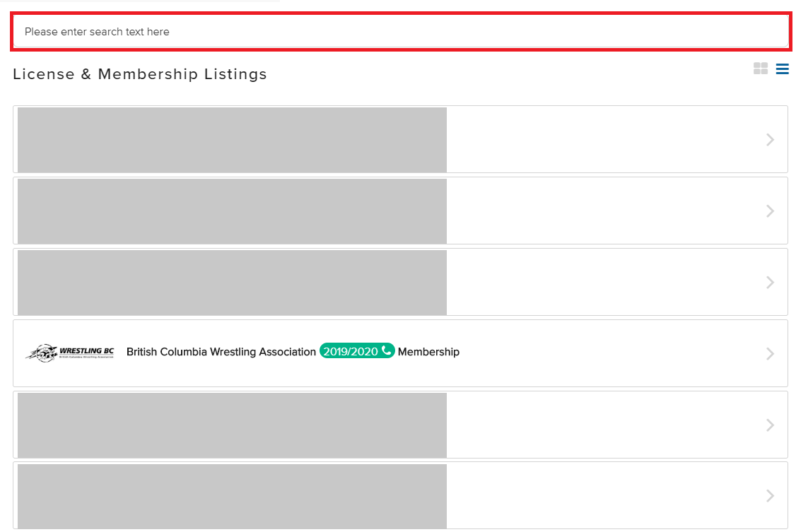
Task: Open the chevron on the fifth listing row
Action: [x=770, y=425]
